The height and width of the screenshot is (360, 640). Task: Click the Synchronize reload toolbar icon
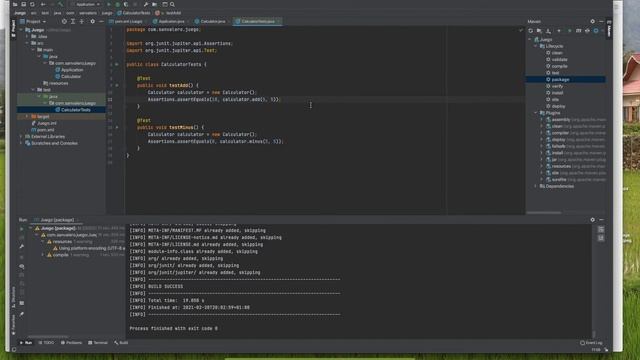(x=32, y=4)
